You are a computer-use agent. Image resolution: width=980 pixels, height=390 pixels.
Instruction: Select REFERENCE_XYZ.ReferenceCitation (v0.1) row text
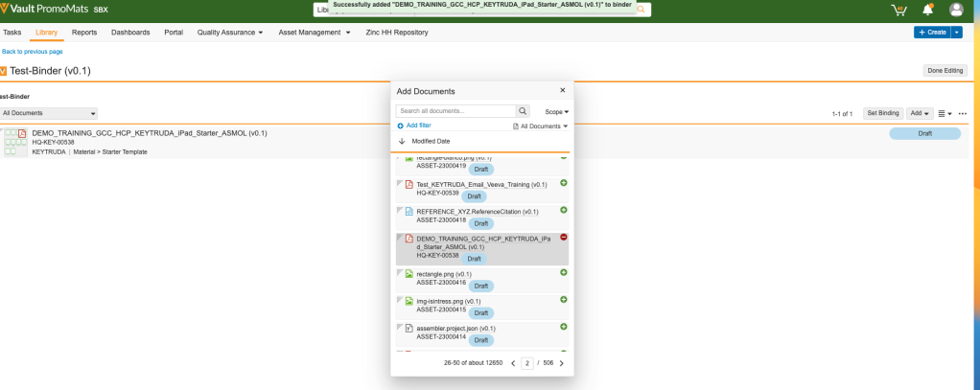[478, 211]
